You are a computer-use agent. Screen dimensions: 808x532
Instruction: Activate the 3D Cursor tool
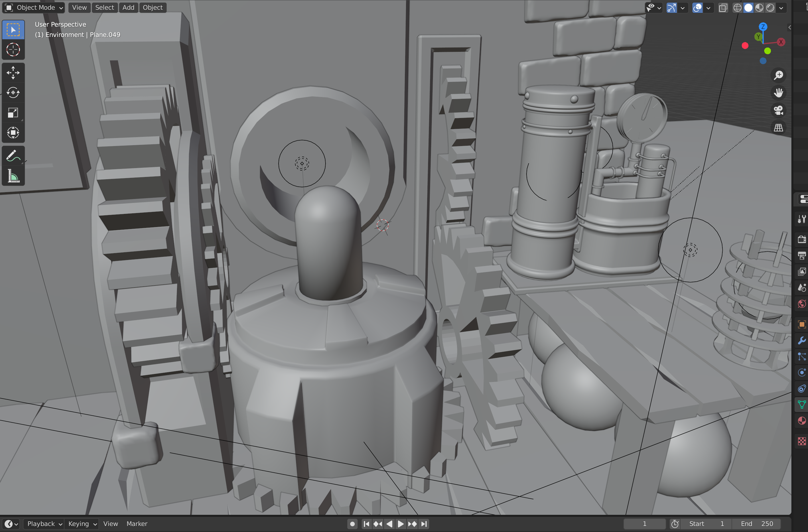pyautogui.click(x=13, y=50)
